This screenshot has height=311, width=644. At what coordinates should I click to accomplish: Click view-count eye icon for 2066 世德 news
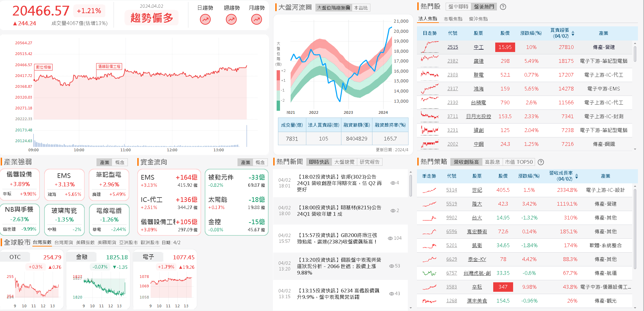[392, 266]
